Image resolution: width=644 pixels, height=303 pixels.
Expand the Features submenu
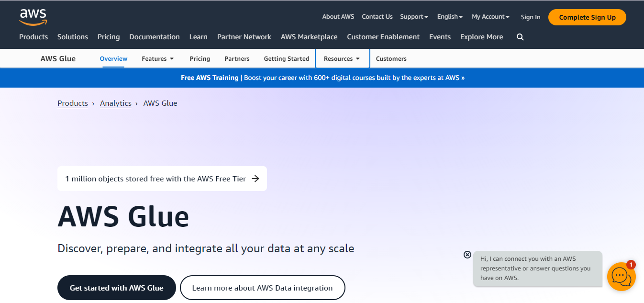coord(158,58)
